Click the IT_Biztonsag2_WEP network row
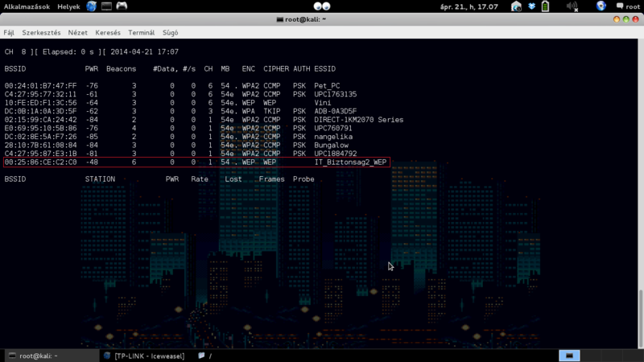Viewport: 644px width, 362px height. coord(196,162)
